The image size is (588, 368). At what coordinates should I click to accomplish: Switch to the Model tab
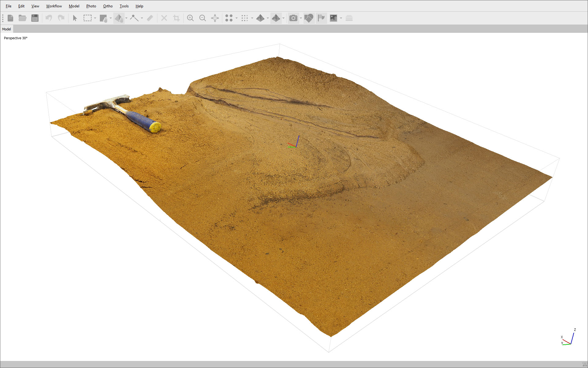tap(6, 29)
